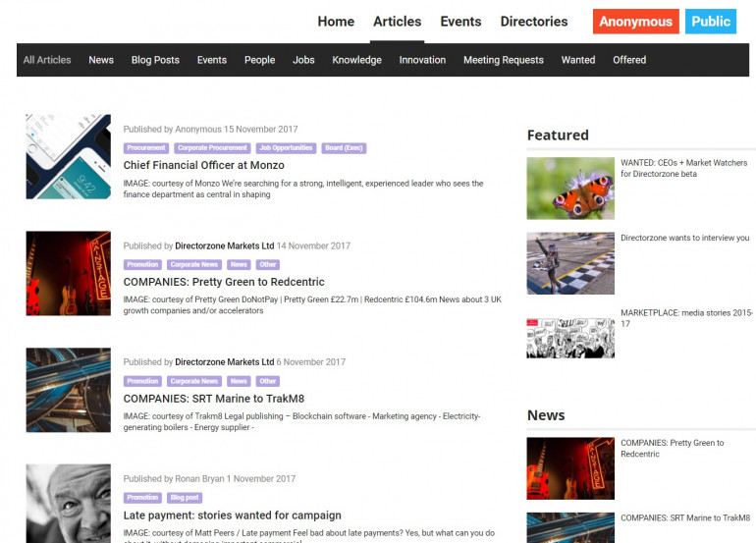This screenshot has height=543, width=756.
Task: Click the Board (Exec) tag
Action: (x=344, y=148)
